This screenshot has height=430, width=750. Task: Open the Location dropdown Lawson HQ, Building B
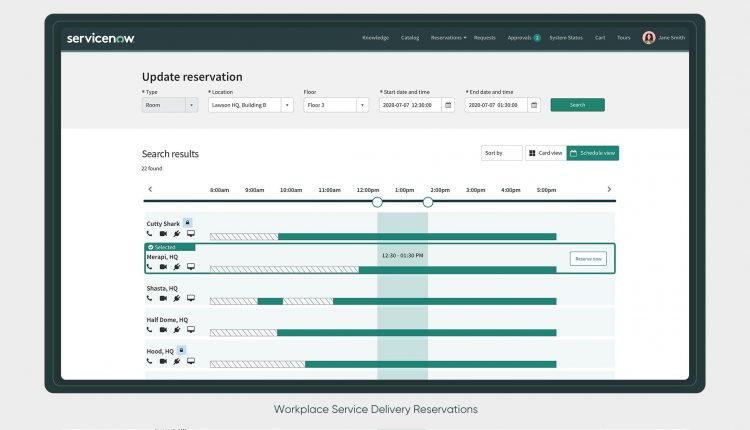251,105
